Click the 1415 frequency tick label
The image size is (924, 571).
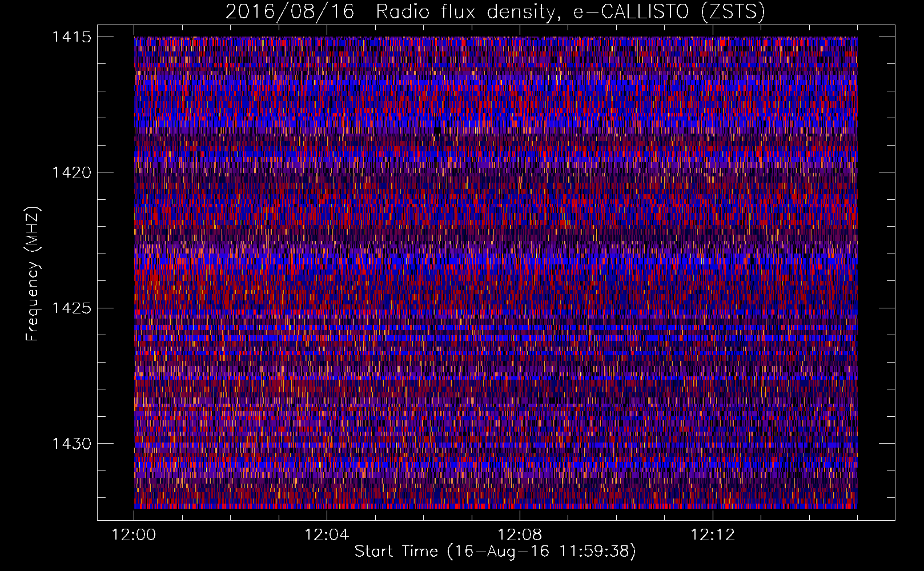[x=71, y=37]
